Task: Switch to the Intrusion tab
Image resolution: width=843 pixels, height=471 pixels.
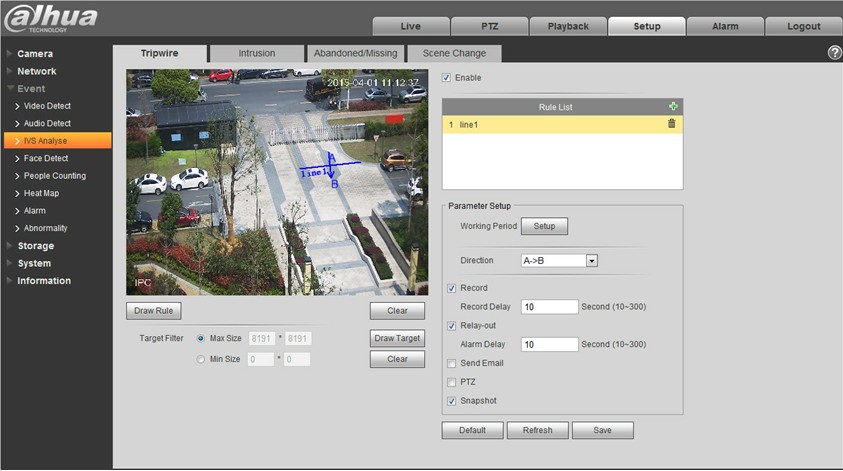Action: click(x=257, y=53)
